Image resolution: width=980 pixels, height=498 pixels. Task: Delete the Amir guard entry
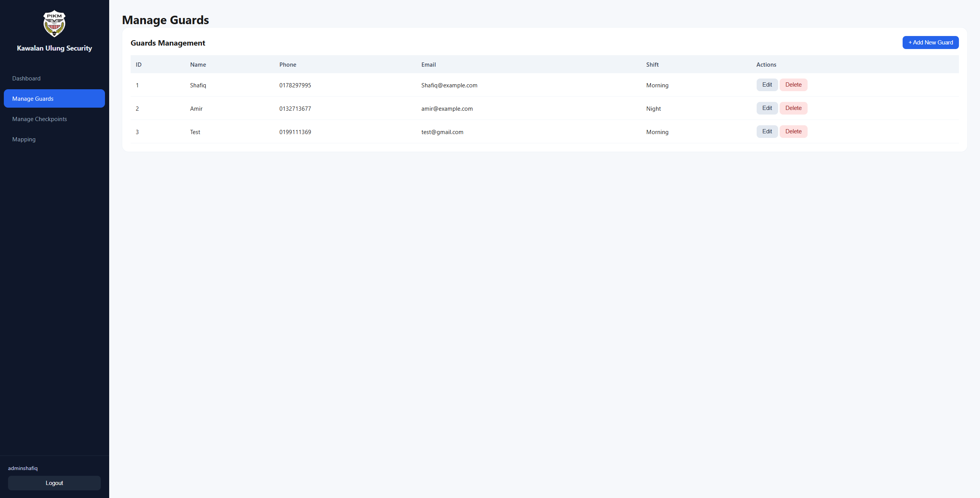[x=793, y=108]
